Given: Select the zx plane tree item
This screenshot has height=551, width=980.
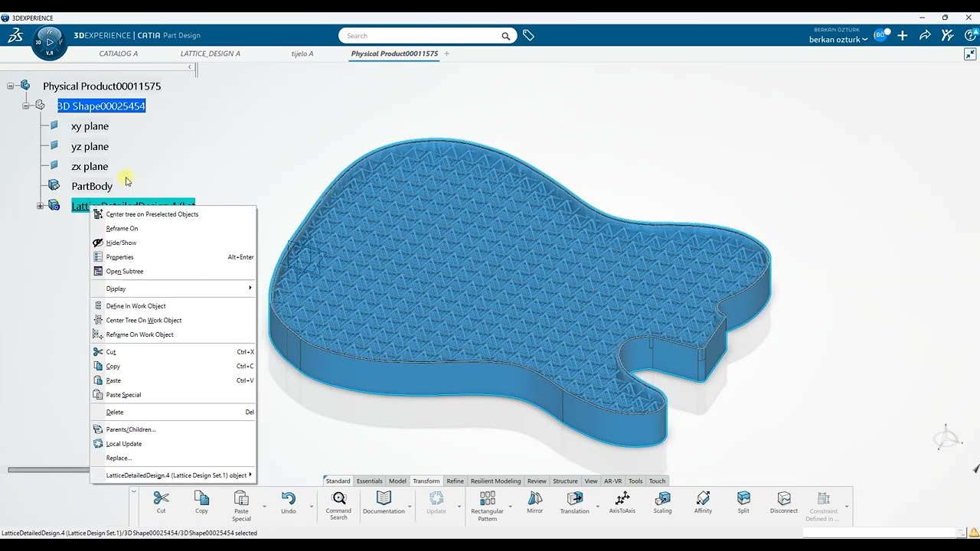Looking at the screenshot, I should 90,166.
